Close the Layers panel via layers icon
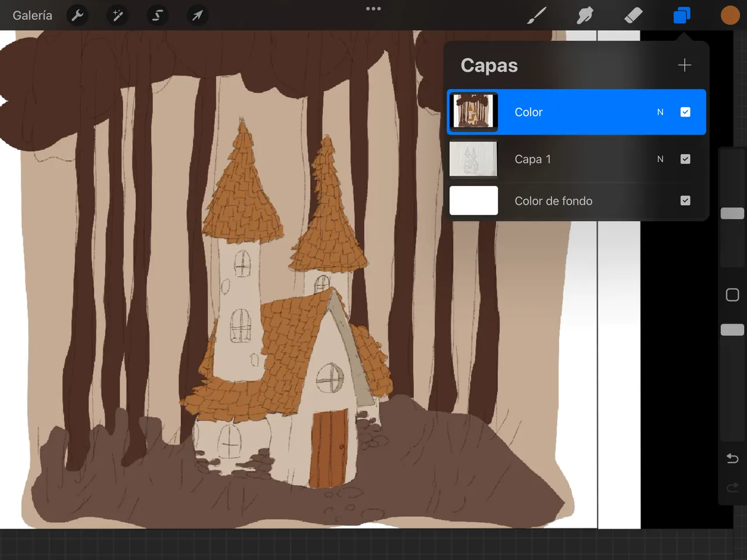This screenshot has width=747, height=560. (x=682, y=15)
